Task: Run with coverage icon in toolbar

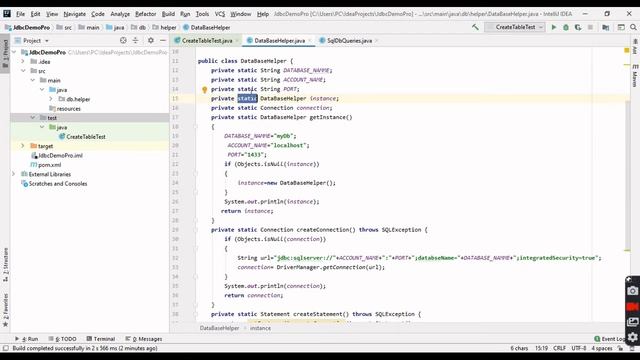Action: coord(578,27)
